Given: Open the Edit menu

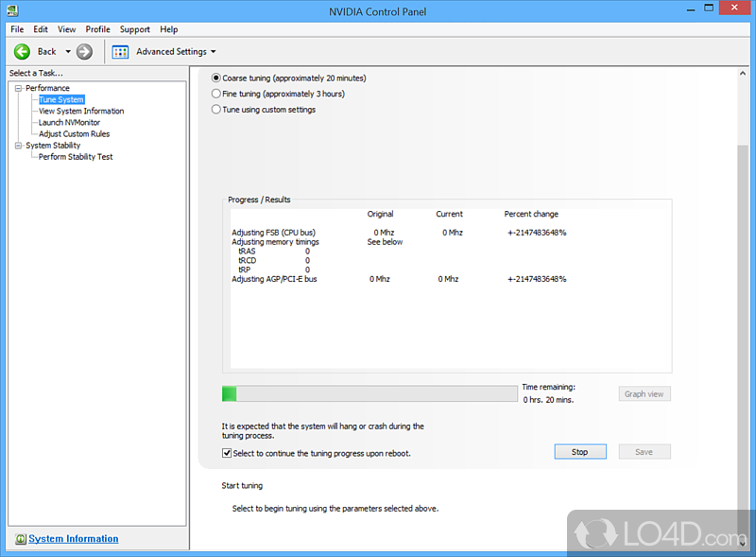Looking at the screenshot, I should 41,29.
